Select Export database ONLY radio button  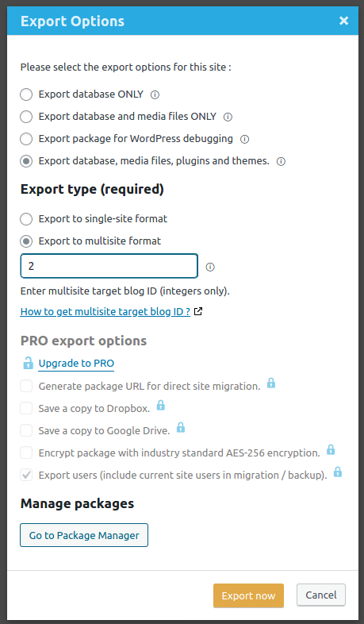[26, 94]
